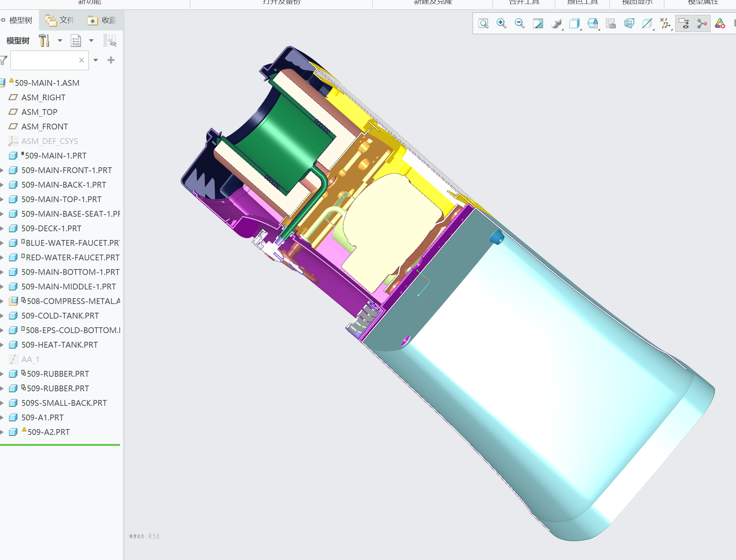Click the R50 status text in viewport
The width and height of the screenshot is (736, 560).
(144, 536)
